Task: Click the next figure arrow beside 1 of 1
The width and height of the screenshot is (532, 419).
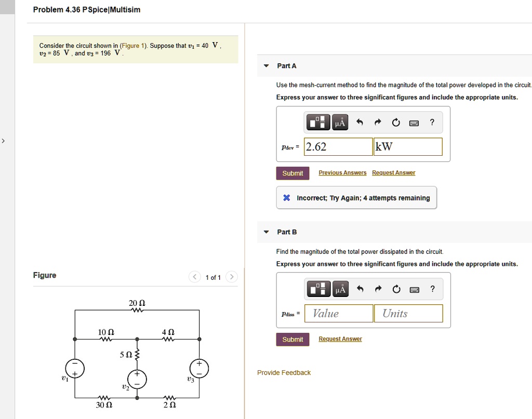Action: [x=231, y=277]
